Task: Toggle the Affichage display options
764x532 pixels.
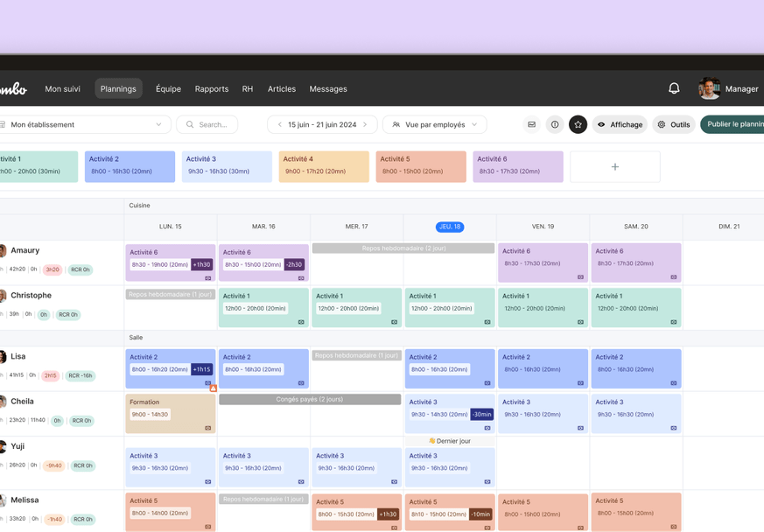Action: (620, 124)
